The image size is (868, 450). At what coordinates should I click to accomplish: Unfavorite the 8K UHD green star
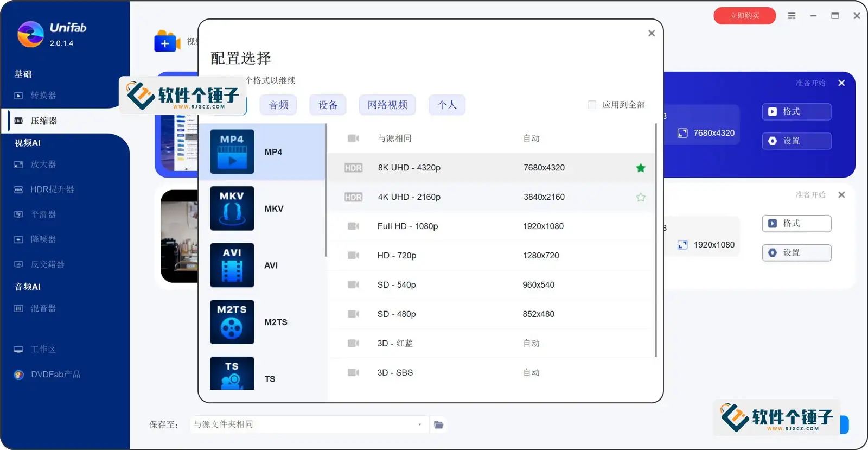pyautogui.click(x=640, y=168)
